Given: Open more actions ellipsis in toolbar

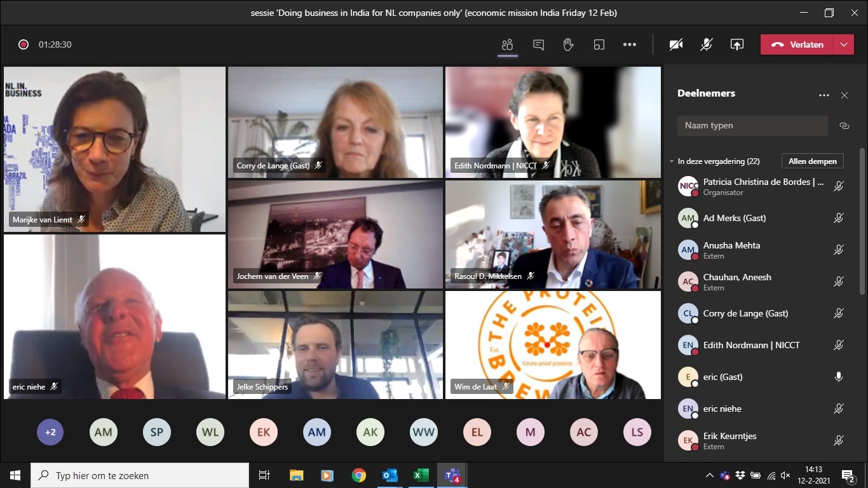Looking at the screenshot, I should coord(629,44).
